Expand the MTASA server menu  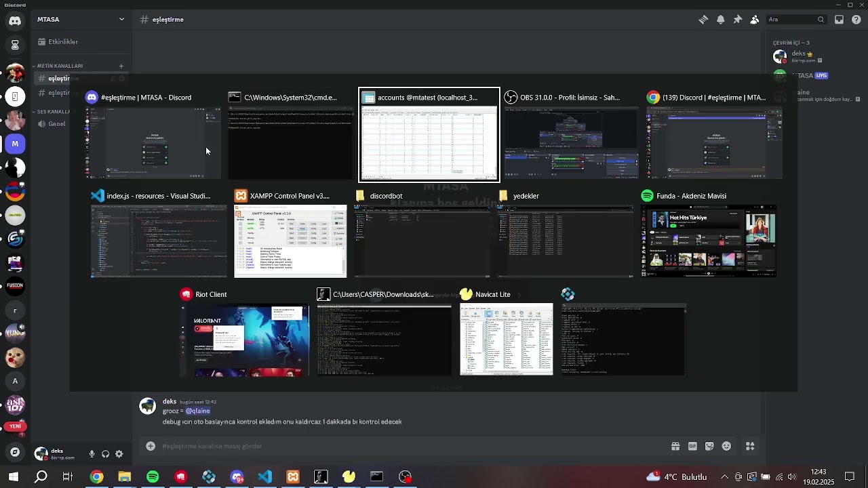coord(81,20)
